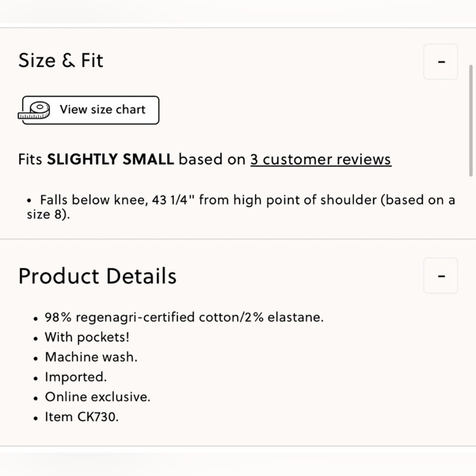Click the Online exclusive bullet
Screen dimensions: 476x476
pos(97,397)
